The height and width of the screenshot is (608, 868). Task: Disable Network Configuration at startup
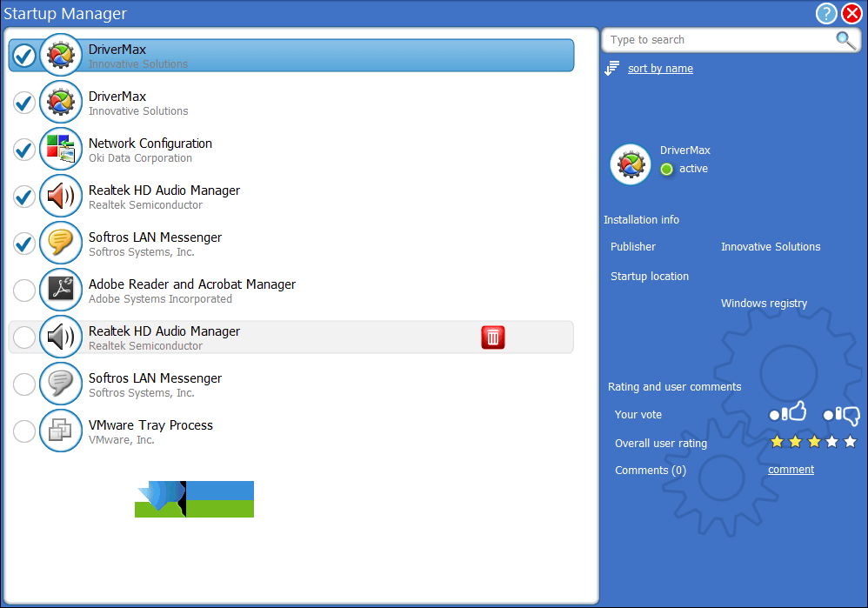pos(24,150)
